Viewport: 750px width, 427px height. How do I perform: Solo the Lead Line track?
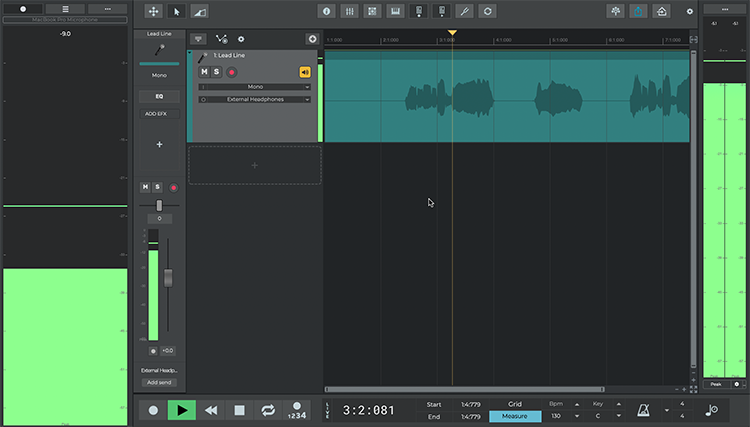tap(216, 72)
